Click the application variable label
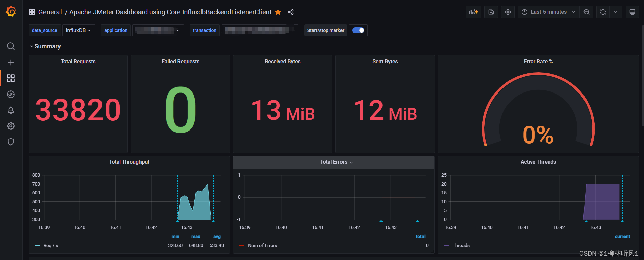The width and height of the screenshot is (644, 260). (x=116, y=30)
